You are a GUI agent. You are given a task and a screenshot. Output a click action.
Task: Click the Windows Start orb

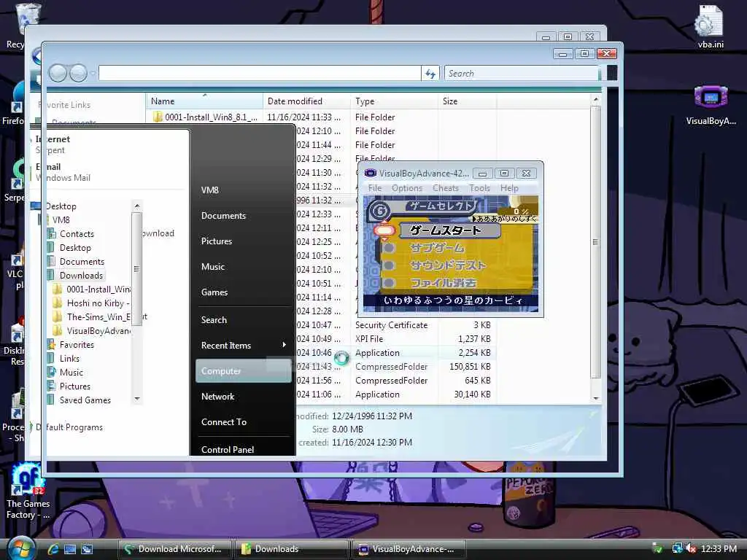[20, 548]
